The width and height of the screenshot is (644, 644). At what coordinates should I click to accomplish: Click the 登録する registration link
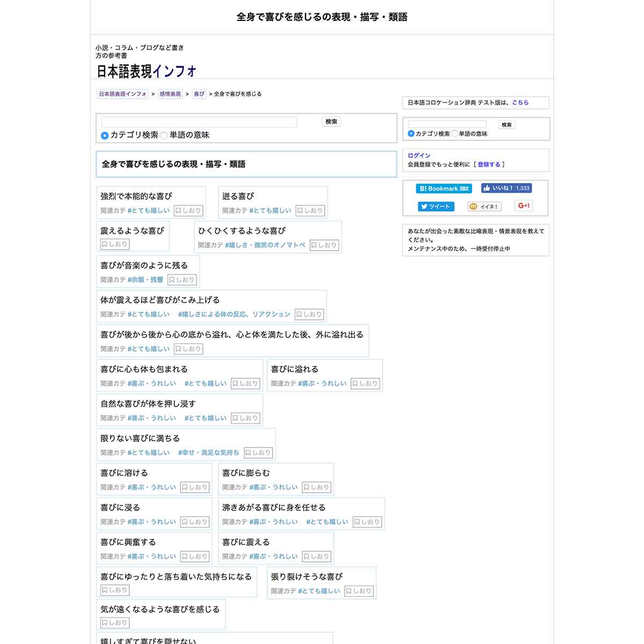pyautogui.click(x=489, y=164)
